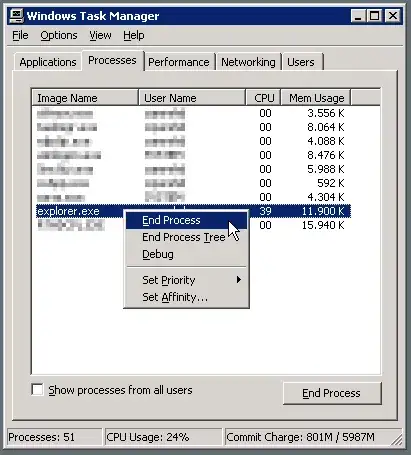
Task: Click the 4.088 K memory value
Action: (325, 141)
